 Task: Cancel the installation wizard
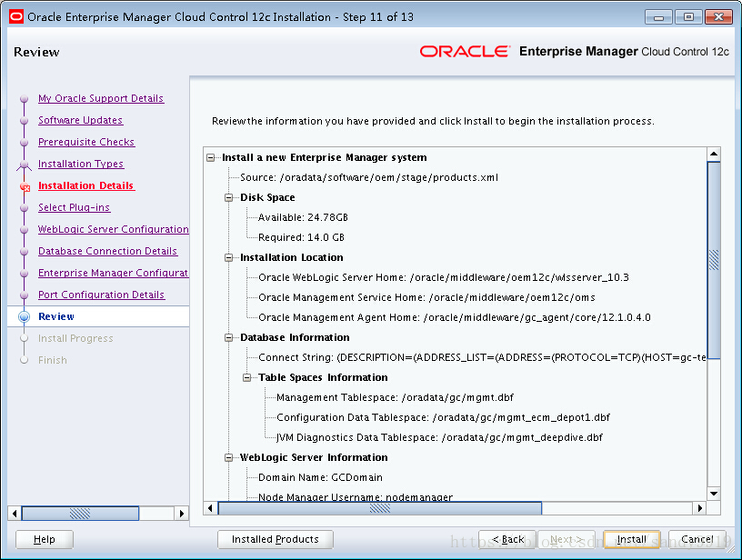tap(697, 539)
